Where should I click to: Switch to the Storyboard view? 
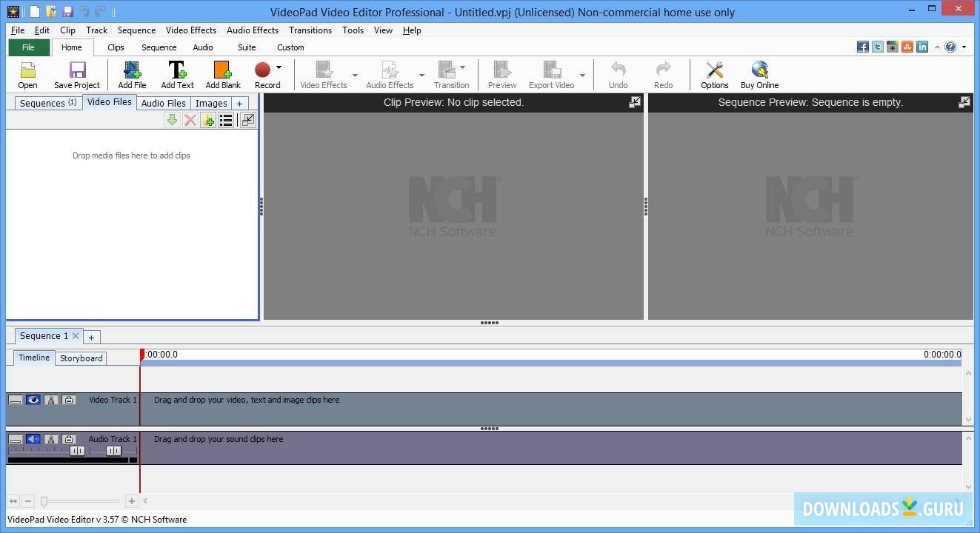[x=81, y=358]
